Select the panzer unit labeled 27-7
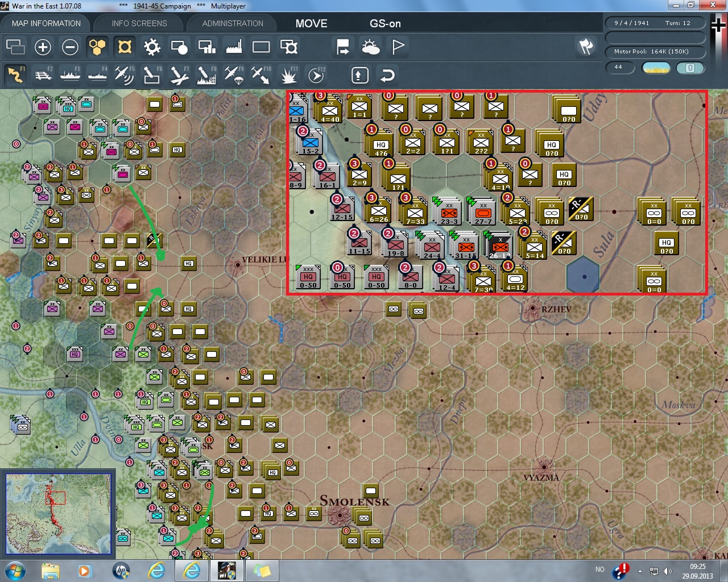The image size is (728, 582). point(483,213)
